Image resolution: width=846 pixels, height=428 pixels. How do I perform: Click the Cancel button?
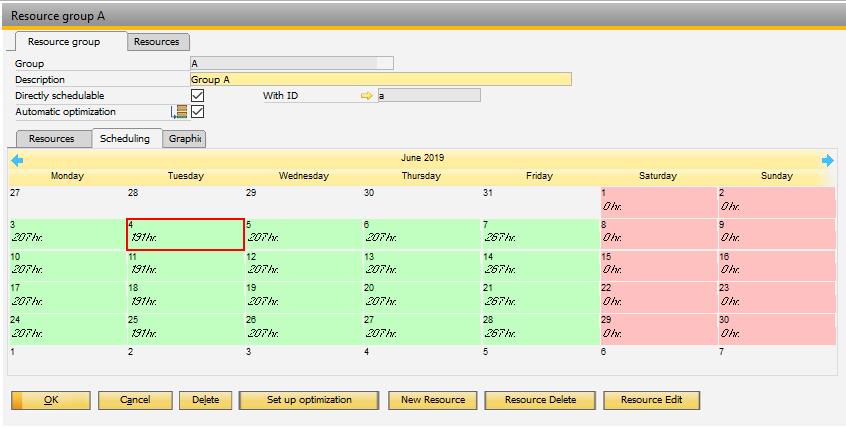[x=135, y=400]
